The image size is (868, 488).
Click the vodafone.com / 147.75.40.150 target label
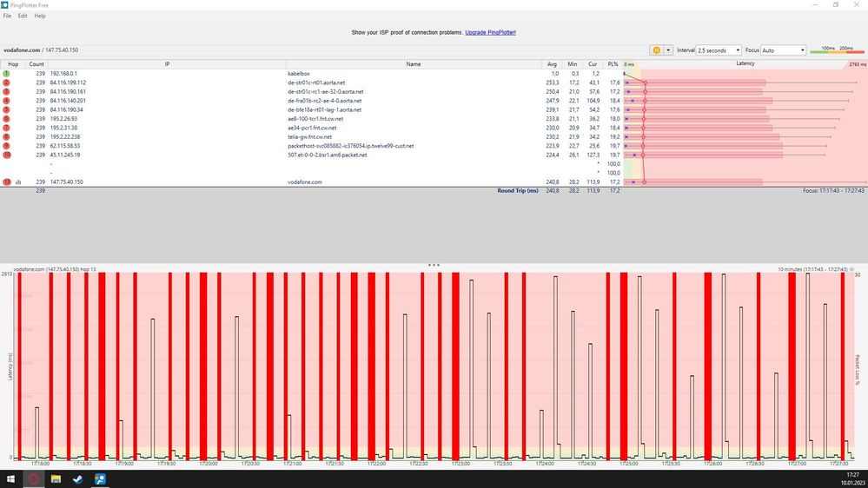41,49
